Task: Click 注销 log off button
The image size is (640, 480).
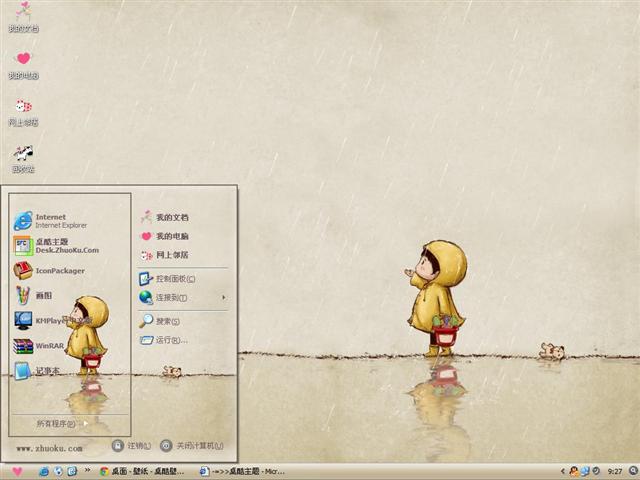Action: (131, 446)
